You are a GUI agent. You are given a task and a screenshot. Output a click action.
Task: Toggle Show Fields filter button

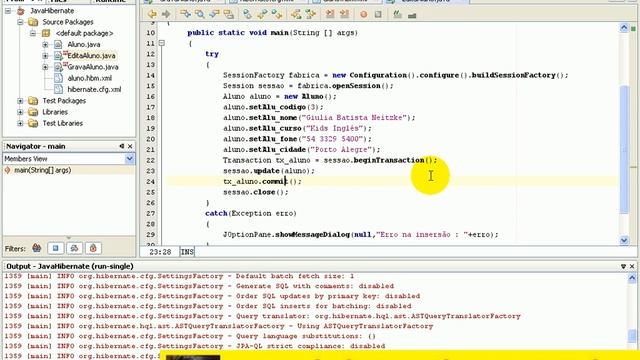pos(56,248)
